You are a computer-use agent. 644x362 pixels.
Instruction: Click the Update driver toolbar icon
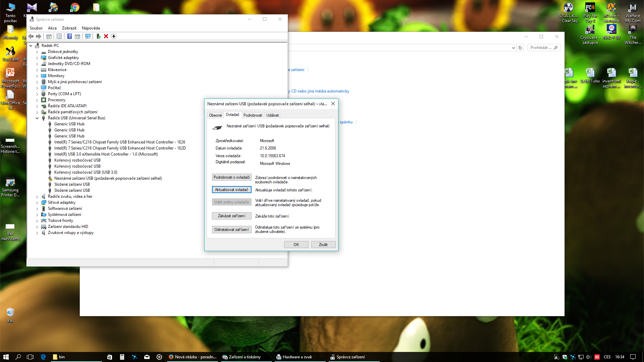(98, 36)
